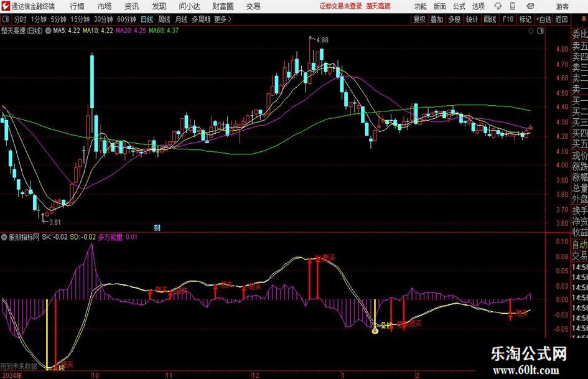Add stock with +自选 button
588x379 pixels.
point(543,19)
